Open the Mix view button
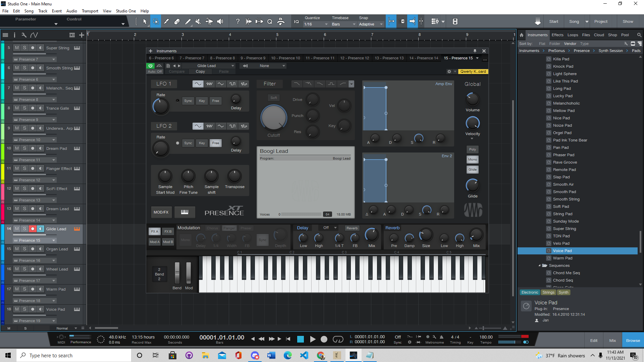Screen dimensions: 644x362 click(x=612, y=340)
